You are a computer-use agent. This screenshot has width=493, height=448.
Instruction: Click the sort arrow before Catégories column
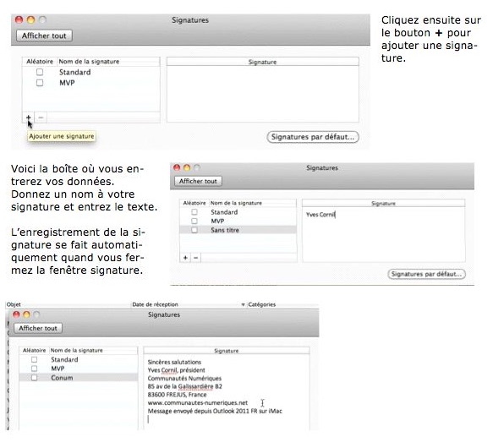tap(243, 304)
